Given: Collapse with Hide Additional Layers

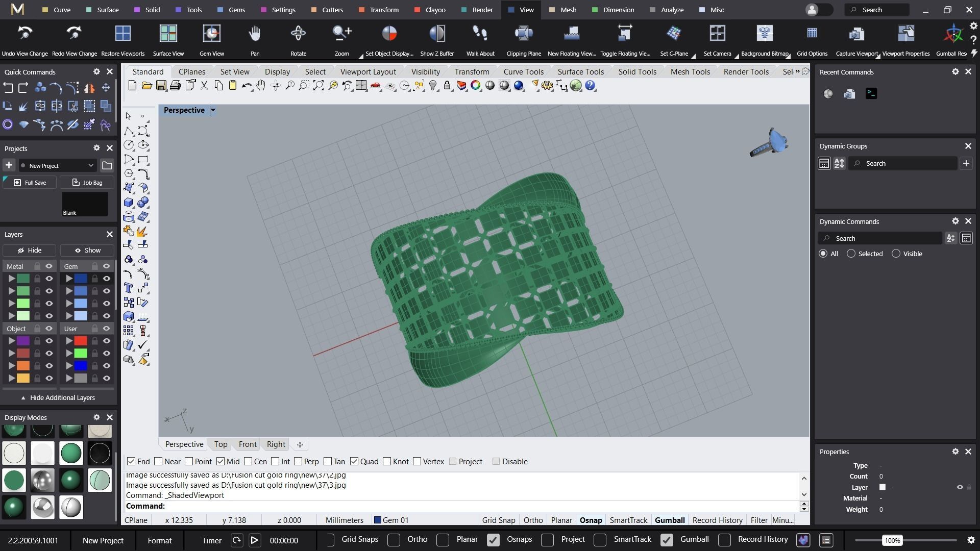Looking at the screenshot, I should pos(58,397).
